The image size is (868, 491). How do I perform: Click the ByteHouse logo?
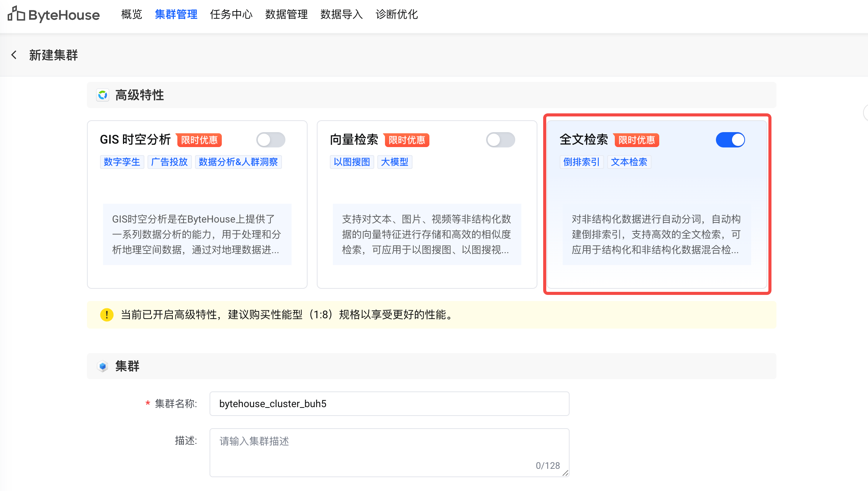(x=54, y=15)
